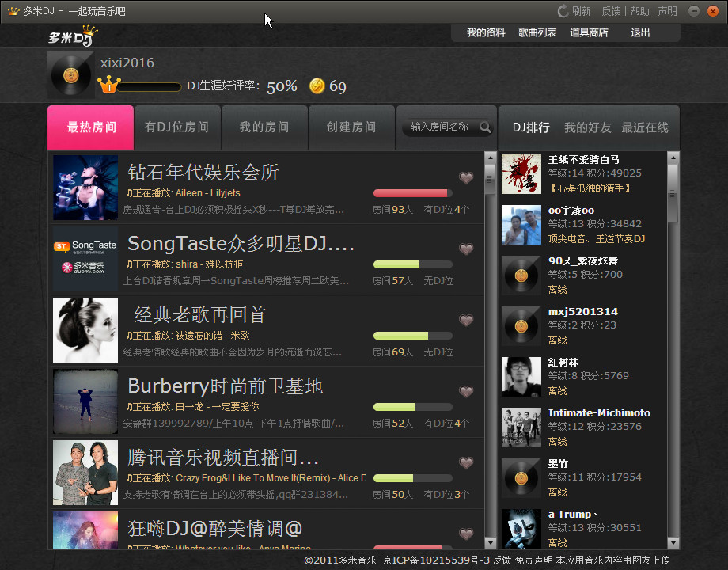728x570 pixels.
Task: Click DJ ranking scrollbar down arrow
Action: click(x=673, y=542)
